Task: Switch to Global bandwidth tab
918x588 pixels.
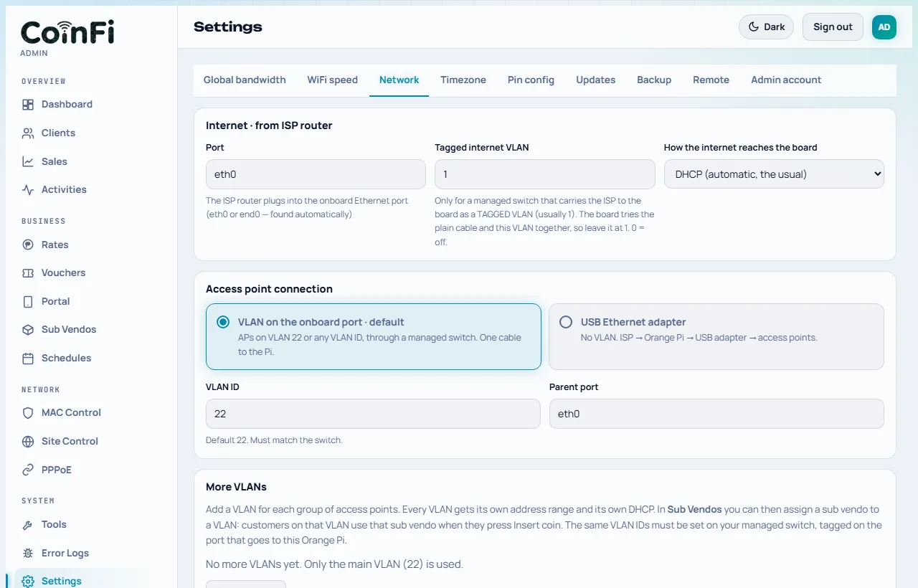Action: tap(245, 80)
